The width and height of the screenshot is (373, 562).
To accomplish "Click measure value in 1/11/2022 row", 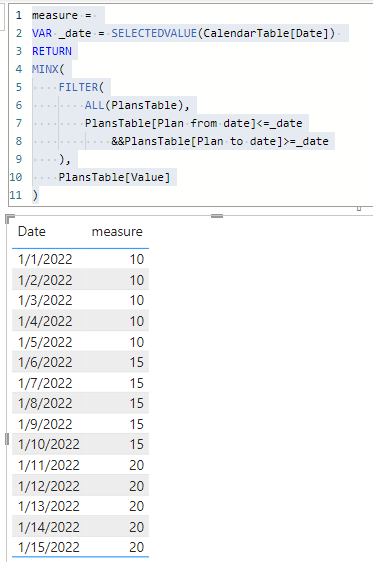I will click(x=137, y=465).
